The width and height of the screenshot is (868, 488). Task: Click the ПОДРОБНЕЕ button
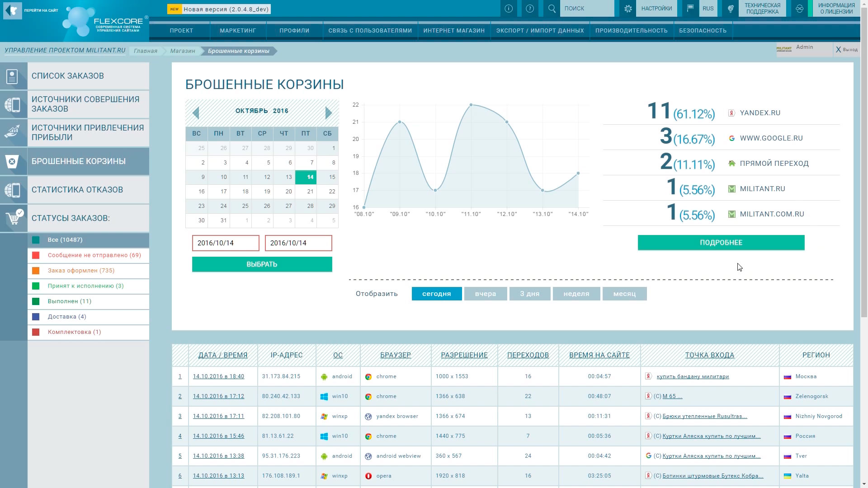(x=721, y=243)
